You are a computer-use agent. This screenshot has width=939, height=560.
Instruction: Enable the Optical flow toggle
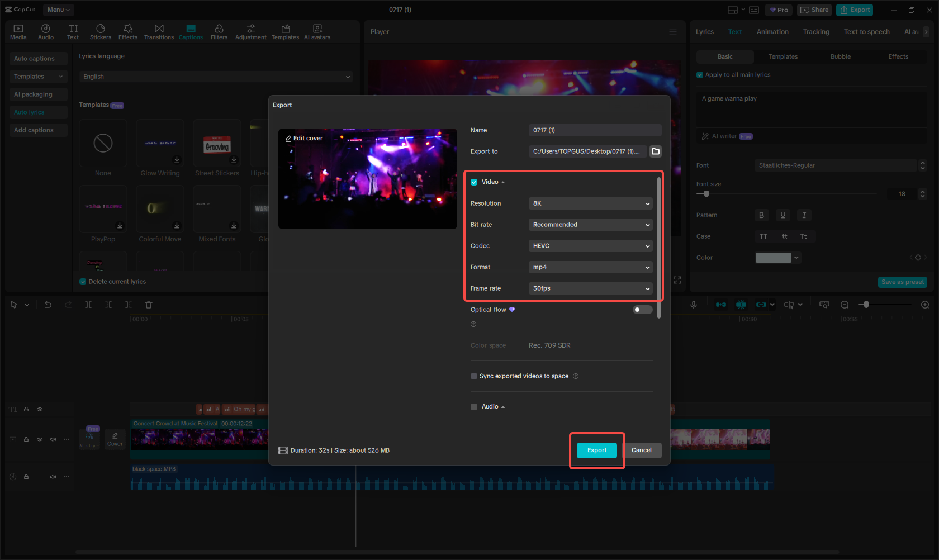click(642, 310)
